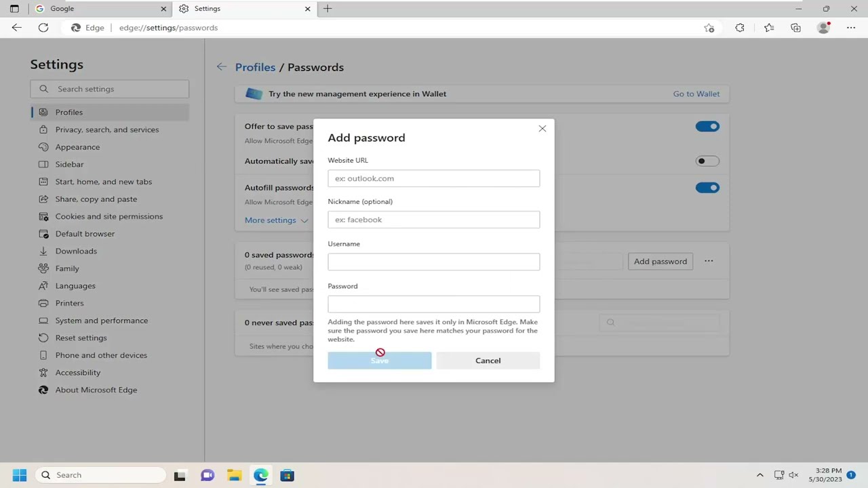Open the Extensions puzzle icon
The width and height of the screenshot is (868, 488).
(740, 28)
